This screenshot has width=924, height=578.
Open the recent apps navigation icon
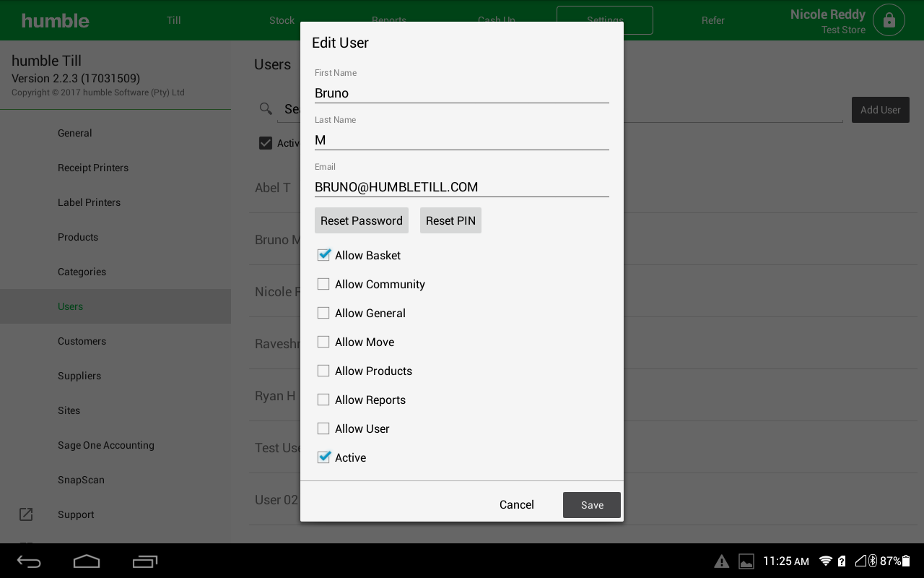coord(145,561)
